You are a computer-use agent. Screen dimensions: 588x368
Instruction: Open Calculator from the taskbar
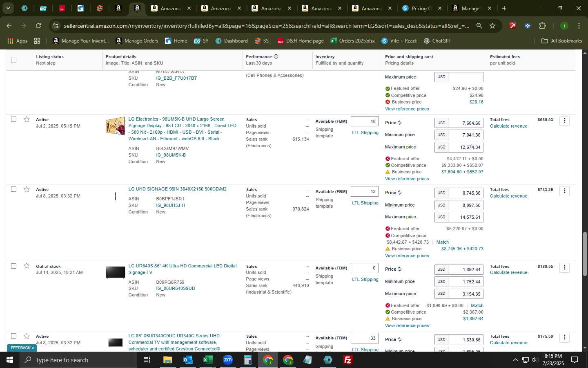tap(247, 360)
